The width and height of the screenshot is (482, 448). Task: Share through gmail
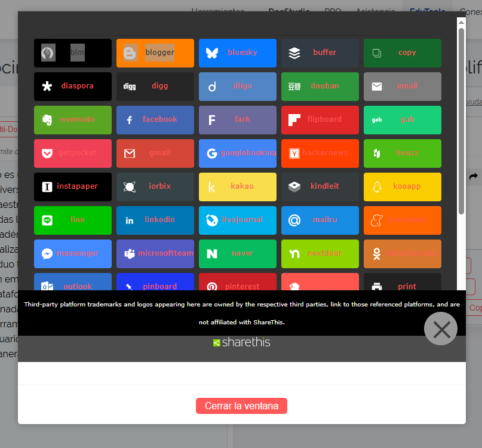(x=155, y=154)
